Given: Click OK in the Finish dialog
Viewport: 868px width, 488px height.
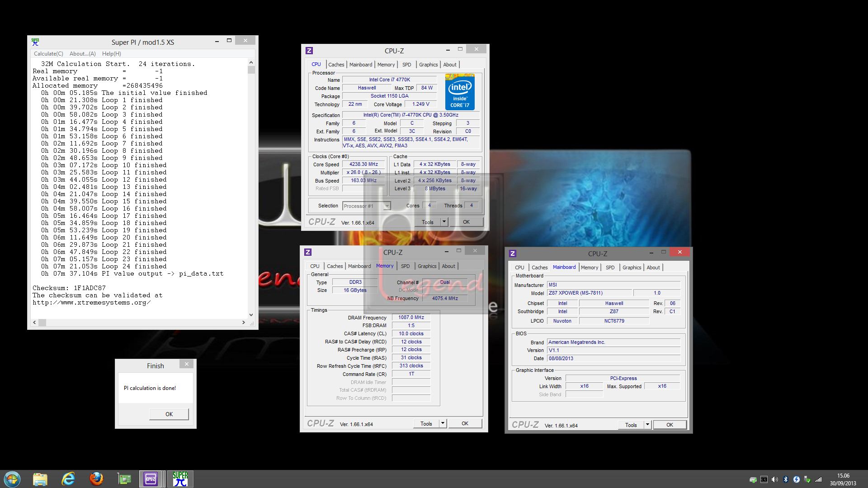Looking at the screenshot, I should tap(169, 414).
